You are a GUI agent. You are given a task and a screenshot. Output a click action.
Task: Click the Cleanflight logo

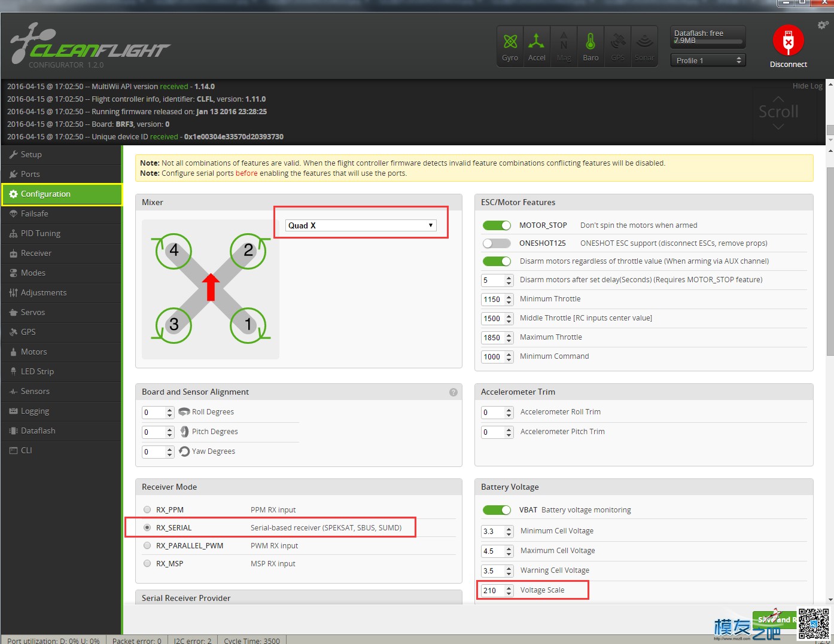pos(90,45)
